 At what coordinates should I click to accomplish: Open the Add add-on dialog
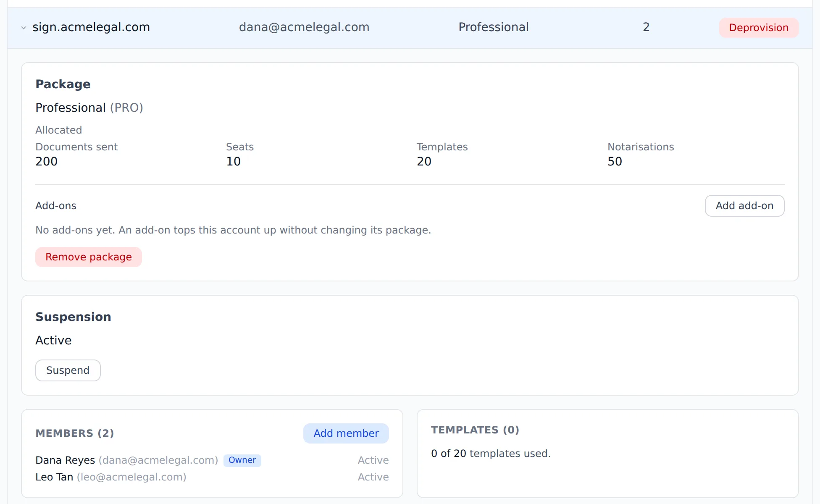(744, 206)
